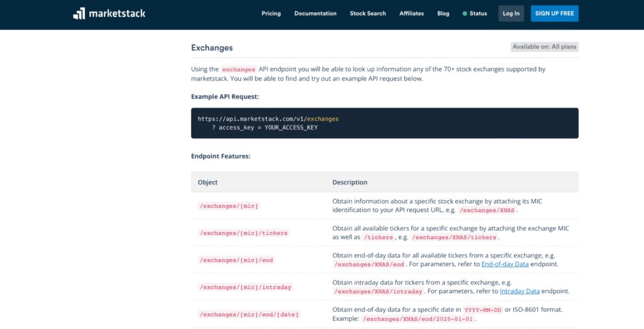The height and width of the screenshot is (329, 644).
Task: Click the /exchanges/[mic]/intraday object cell
Action: (246, 287)
